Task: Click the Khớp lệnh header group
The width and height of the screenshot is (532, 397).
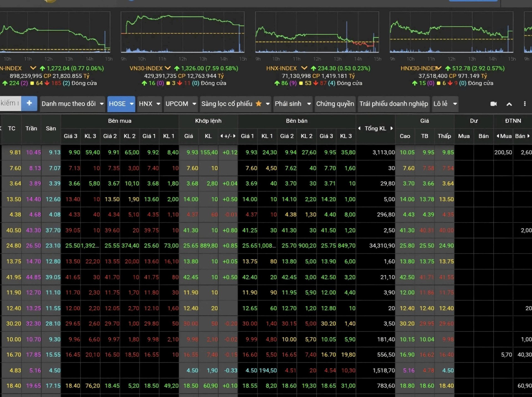Action: click(x=208, y=121)
